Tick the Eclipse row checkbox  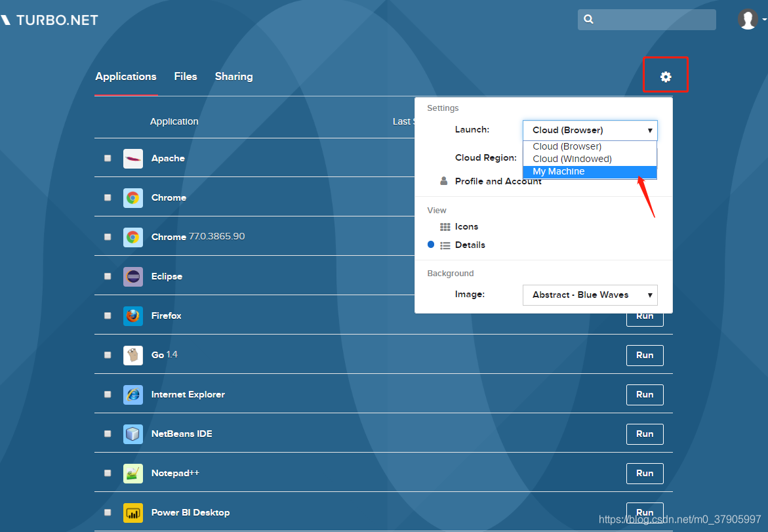(108, 276)
